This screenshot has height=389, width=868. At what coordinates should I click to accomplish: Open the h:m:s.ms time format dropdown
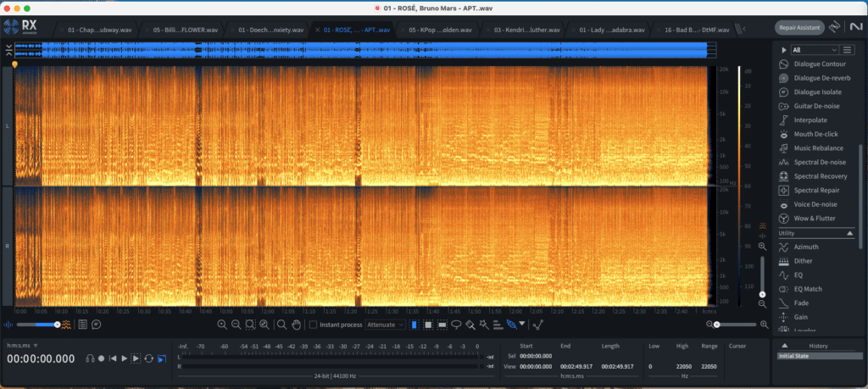coord(22,346)
